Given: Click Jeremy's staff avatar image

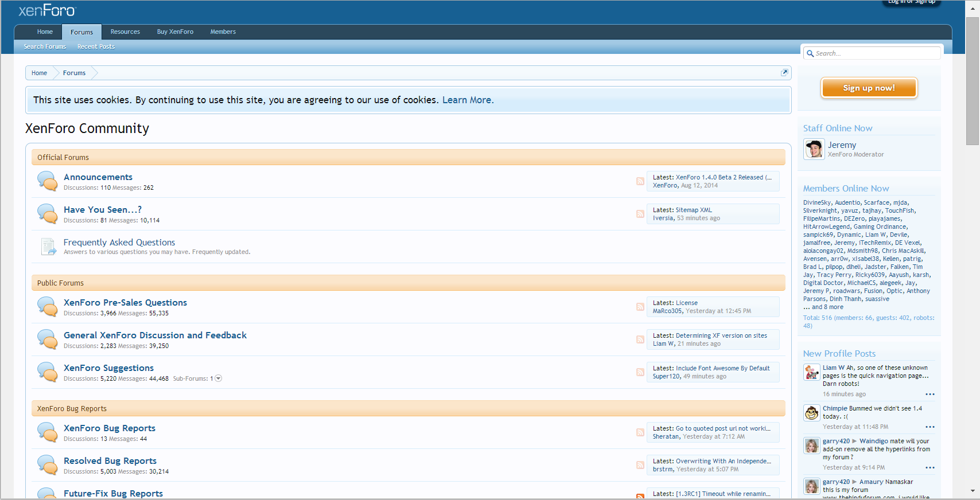Looking at the screenshot, I should pyautogui.click(x=814, y=149).
